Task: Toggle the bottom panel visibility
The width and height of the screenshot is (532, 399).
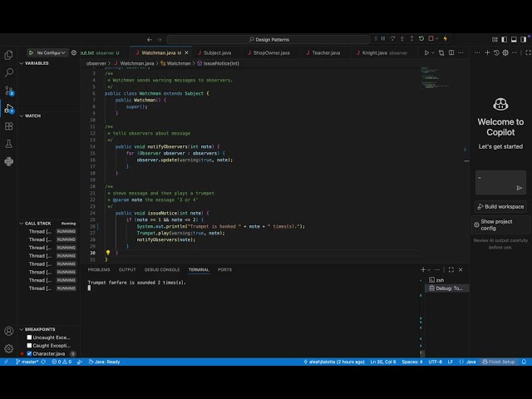Action: point(514,39)
